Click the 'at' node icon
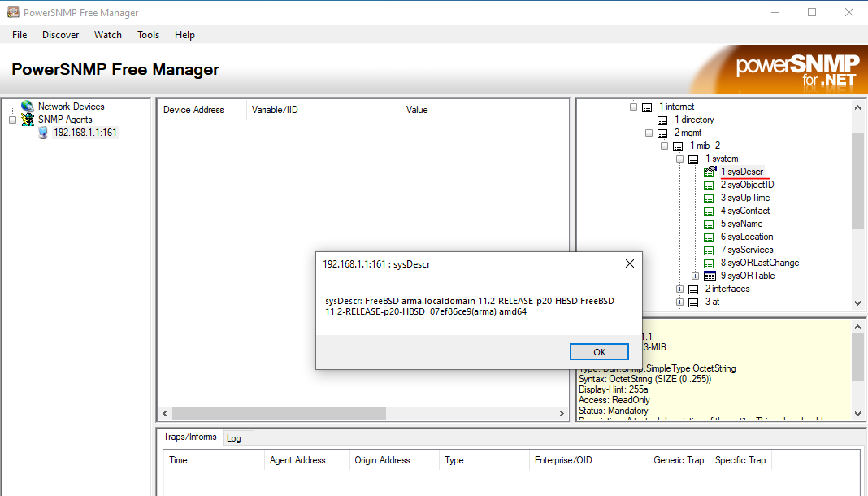This screenshot has width=868, height=496. click(x=693, y=302)
